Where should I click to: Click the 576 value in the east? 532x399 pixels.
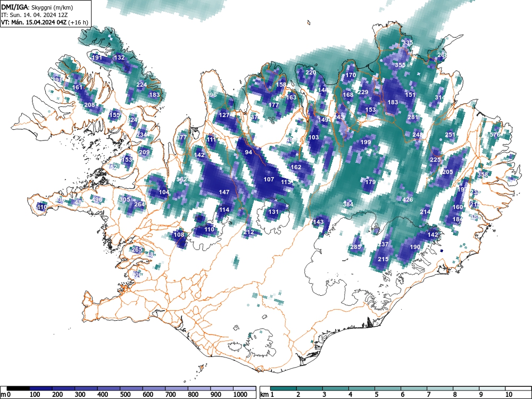click(495, 135)
